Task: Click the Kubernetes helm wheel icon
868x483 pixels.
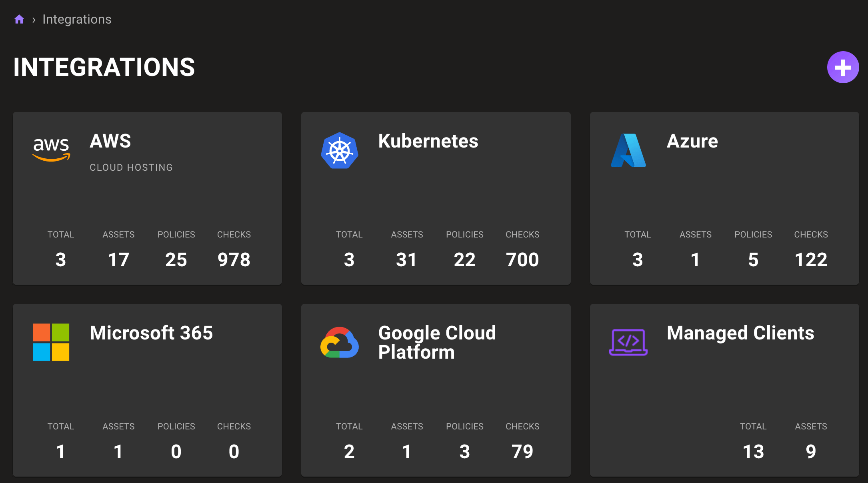Action: 339,150
